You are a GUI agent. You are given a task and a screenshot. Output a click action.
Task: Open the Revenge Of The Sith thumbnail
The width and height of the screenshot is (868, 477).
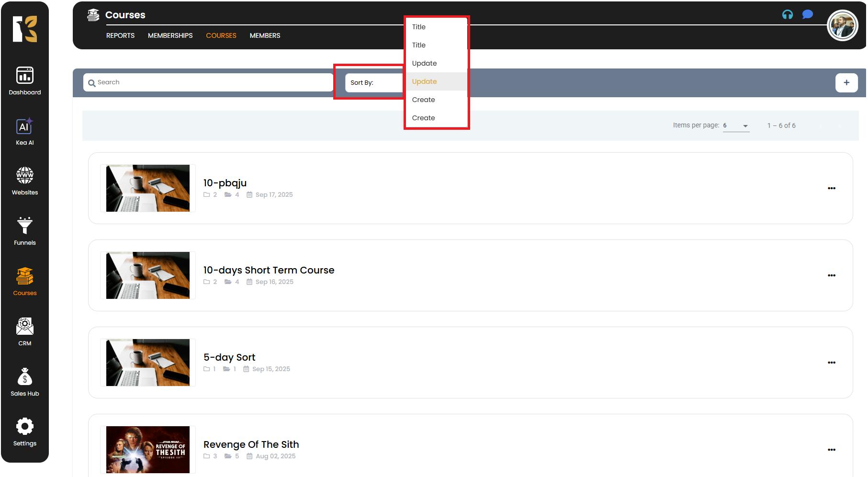(x=148, y=450)
